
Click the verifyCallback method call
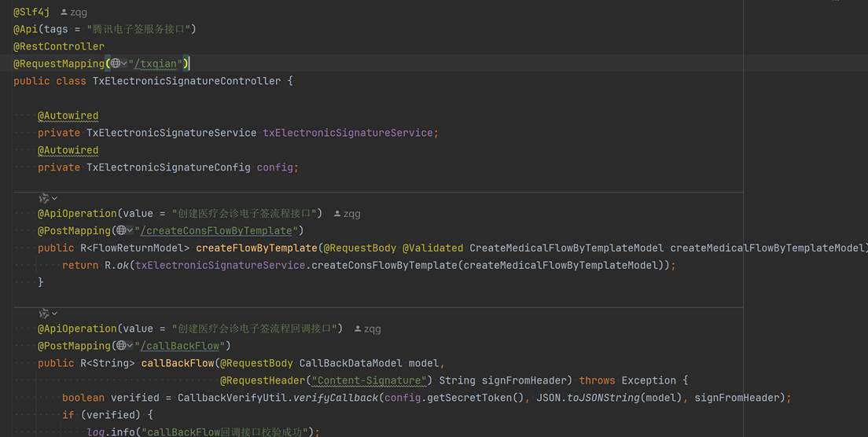point(336,398)
